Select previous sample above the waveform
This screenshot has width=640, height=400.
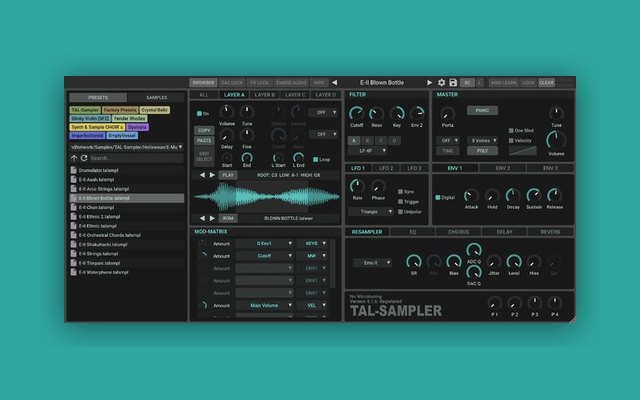[202, 175]
